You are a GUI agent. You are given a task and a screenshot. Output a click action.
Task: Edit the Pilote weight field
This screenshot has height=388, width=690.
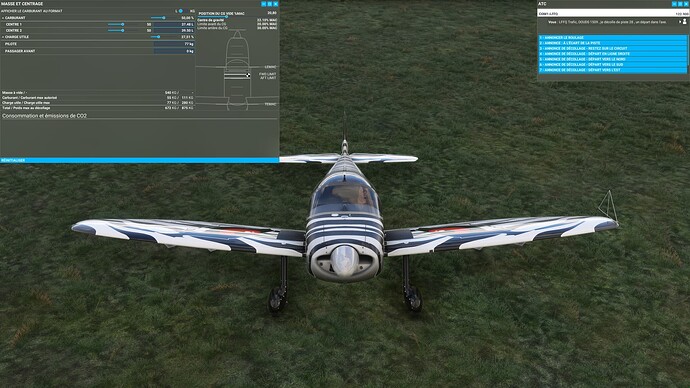173,44
